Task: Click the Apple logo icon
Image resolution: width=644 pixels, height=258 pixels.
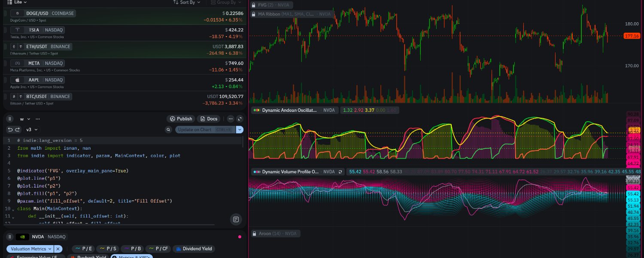Action: 18,80
